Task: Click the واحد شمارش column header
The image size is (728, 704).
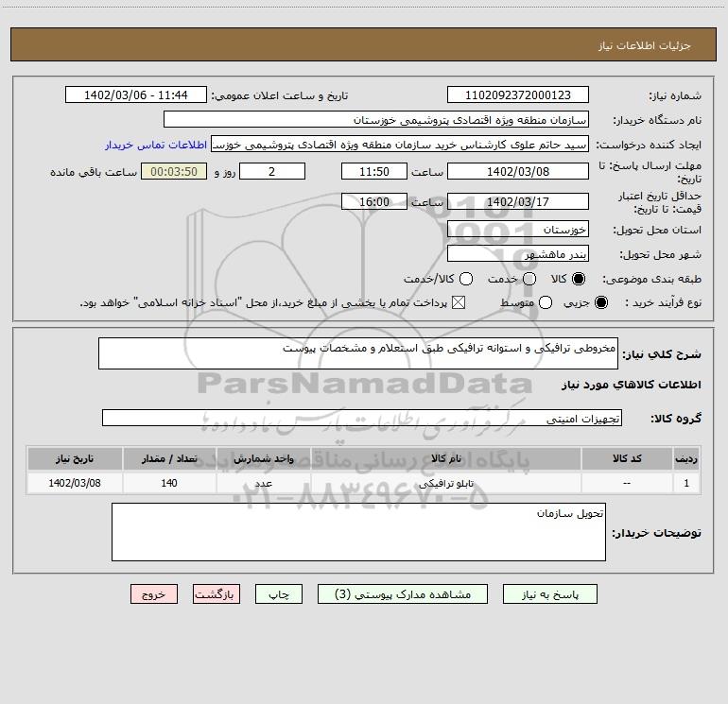Action: (x=263, y=458)
